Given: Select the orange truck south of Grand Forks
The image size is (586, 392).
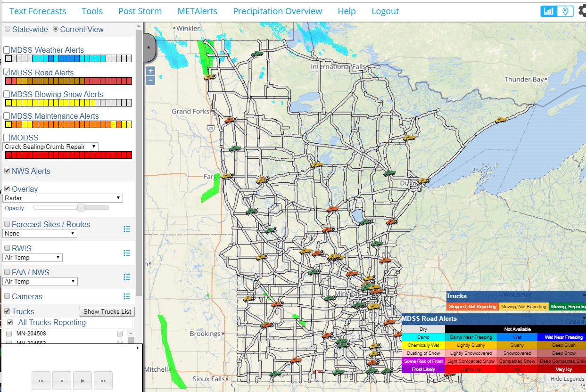Looking at the screenshot, I should 230,120.
